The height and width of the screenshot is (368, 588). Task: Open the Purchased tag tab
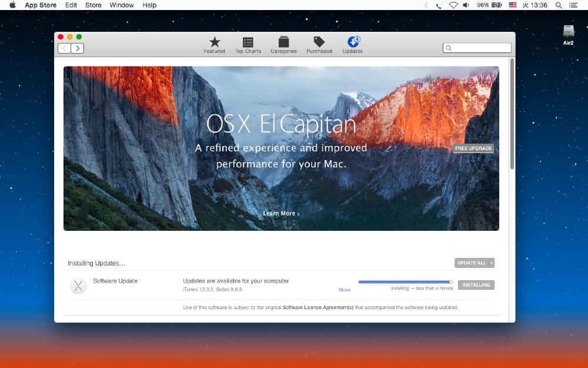(x=319, y=45)
